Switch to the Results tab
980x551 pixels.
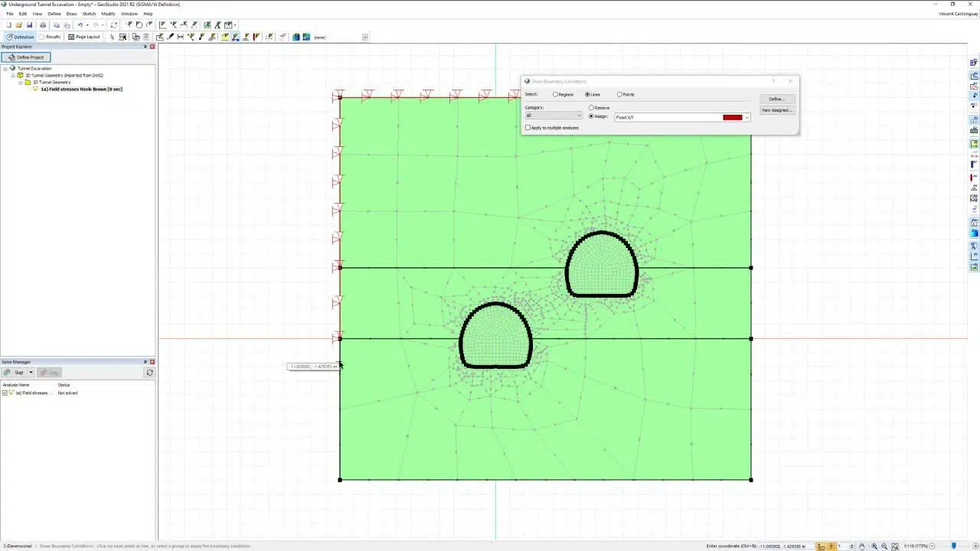coord(51,37)
